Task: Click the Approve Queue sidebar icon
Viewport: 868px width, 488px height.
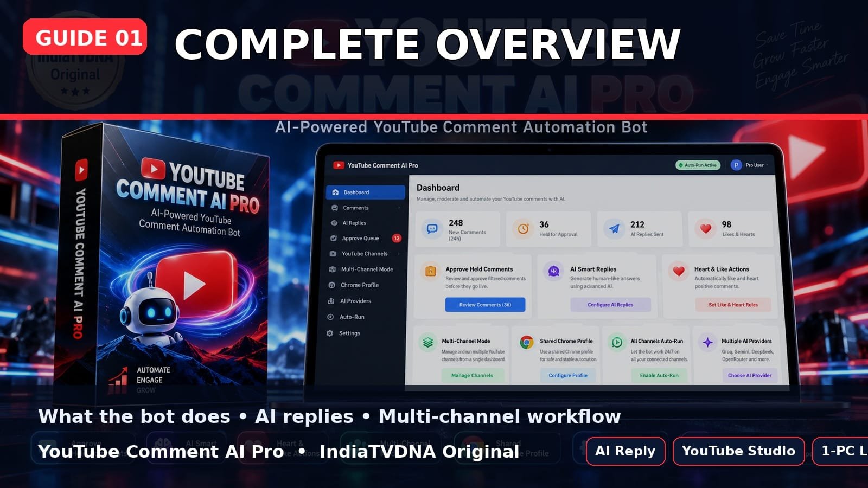Action: click(x=334, y=238)
